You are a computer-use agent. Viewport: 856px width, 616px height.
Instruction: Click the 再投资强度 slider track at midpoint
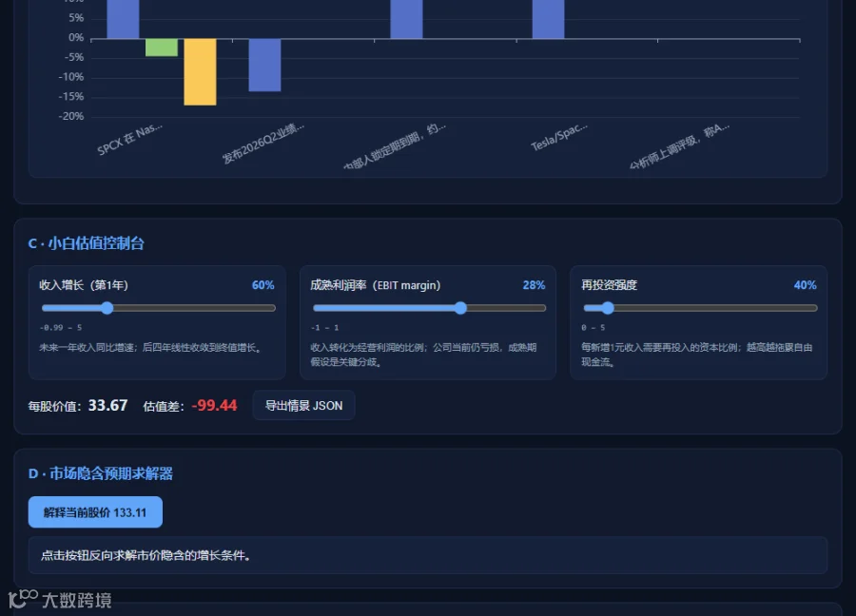pos(700,308)
